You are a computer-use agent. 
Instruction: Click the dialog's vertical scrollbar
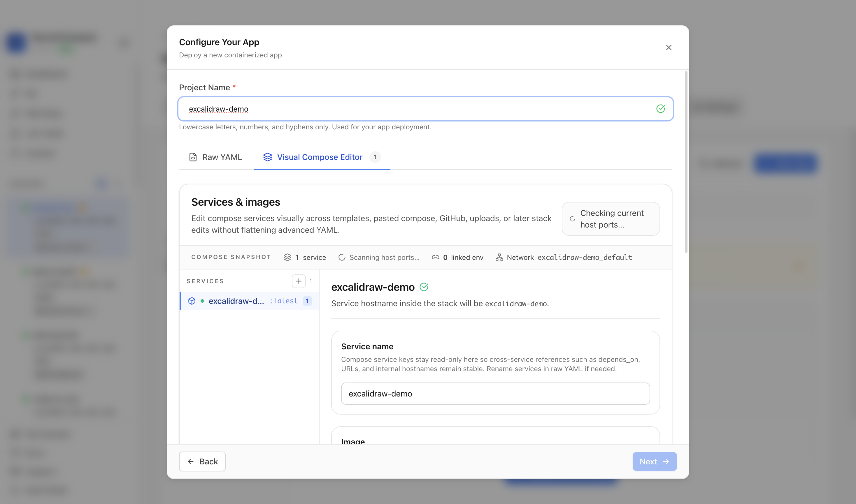[x=686, y=162]
